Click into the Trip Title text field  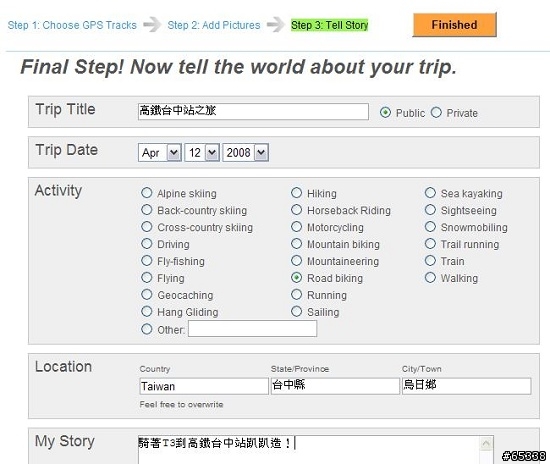(253, 111)
